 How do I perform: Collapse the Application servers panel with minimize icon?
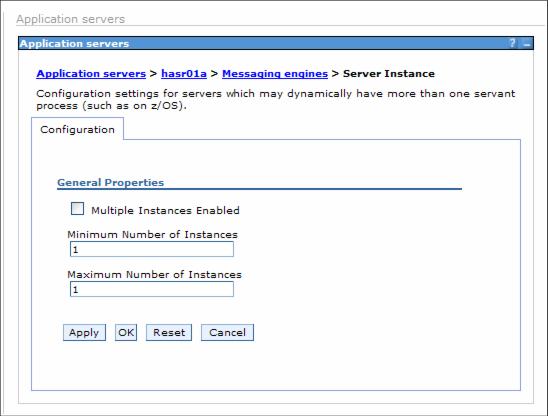[x=527, y=44]
